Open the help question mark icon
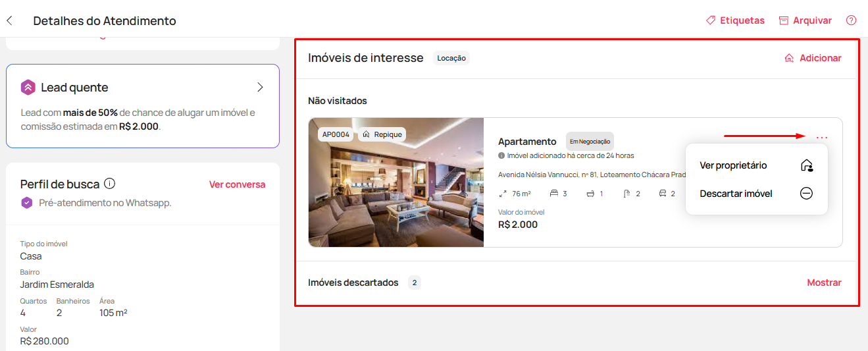 click(x=852, y=20)
